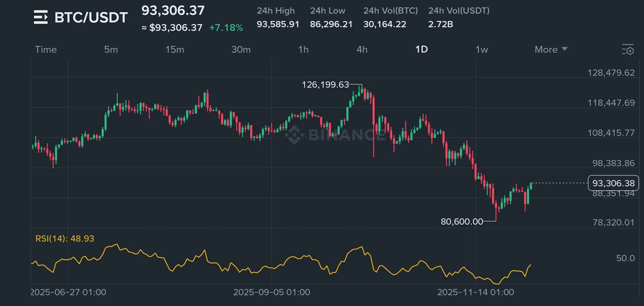Click the 24h High label
This screenshot has height=306, width=644.
coord(276,10)
